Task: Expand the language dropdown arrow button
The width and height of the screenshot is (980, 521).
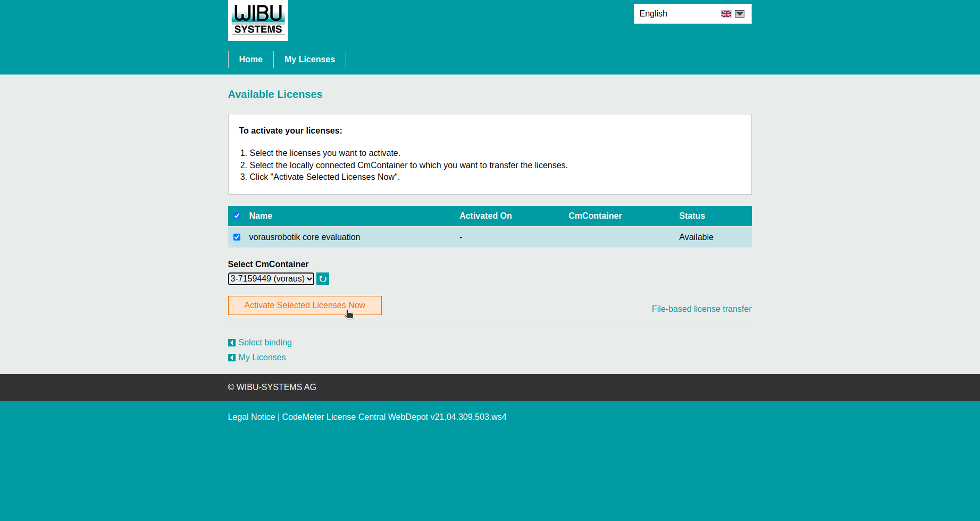Action: tap(740, 14)
